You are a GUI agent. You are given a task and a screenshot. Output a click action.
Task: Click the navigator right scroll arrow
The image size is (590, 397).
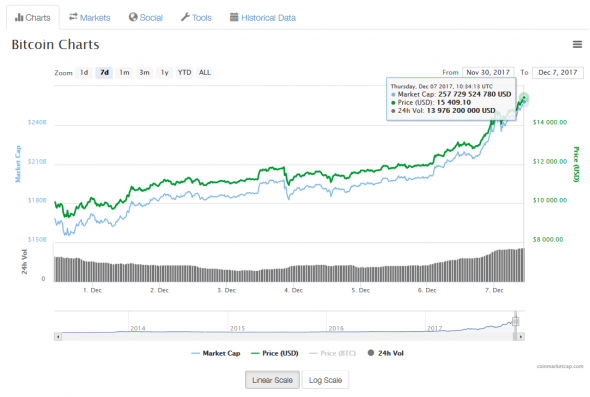tap(521, 337)
